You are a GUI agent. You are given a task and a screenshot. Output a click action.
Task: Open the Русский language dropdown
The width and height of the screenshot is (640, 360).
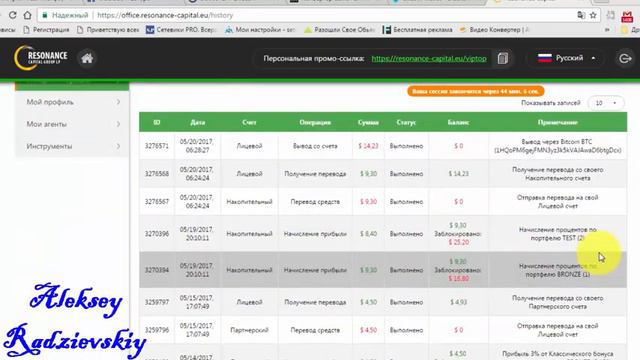(x=567, y=58)
